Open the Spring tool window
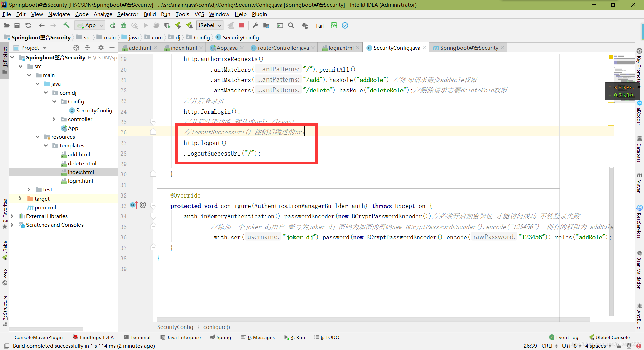This screenshot has width=644, height=350. (220, 337)
